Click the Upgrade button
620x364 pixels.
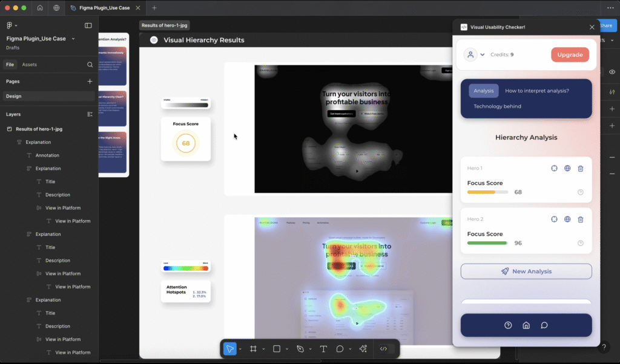[570, 54]
